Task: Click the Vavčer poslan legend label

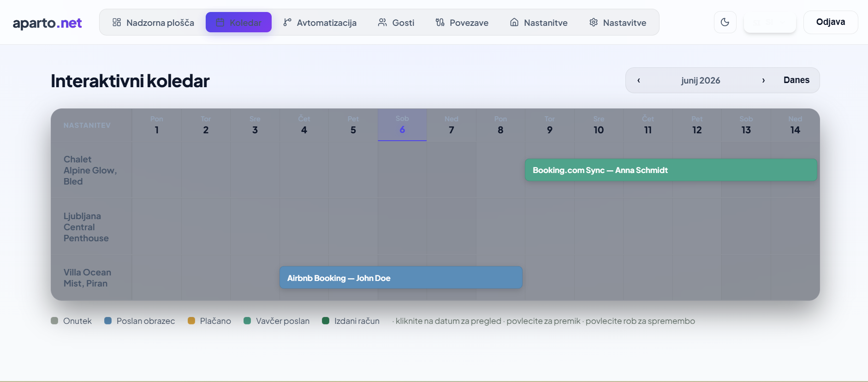Action: coord(283,321)
